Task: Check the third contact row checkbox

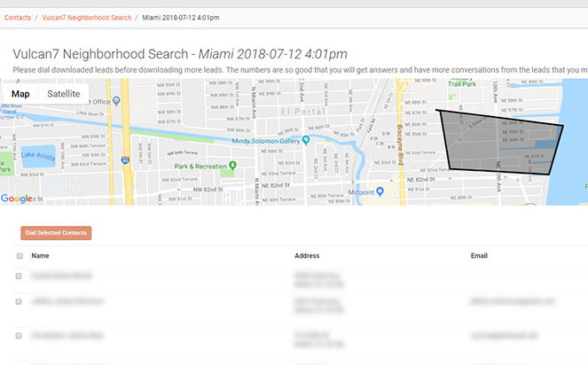Action: pos(19,336)
